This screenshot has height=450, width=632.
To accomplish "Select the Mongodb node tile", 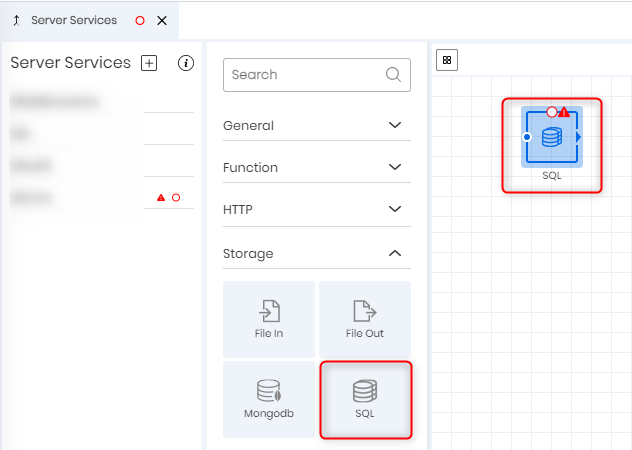I will click(269, 399).
